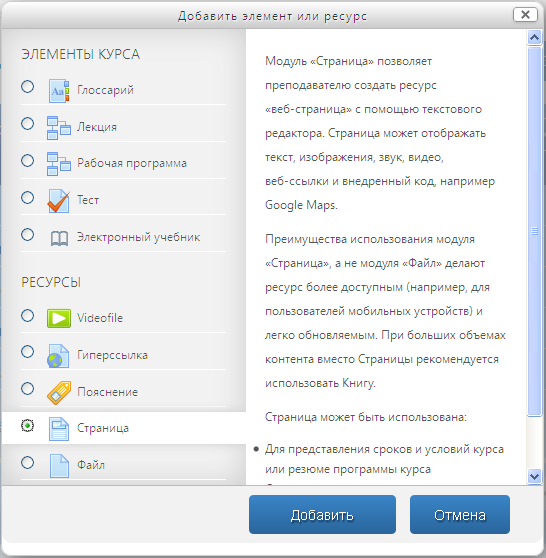
Task: Select the Videofile radio option
Action: 27,316
